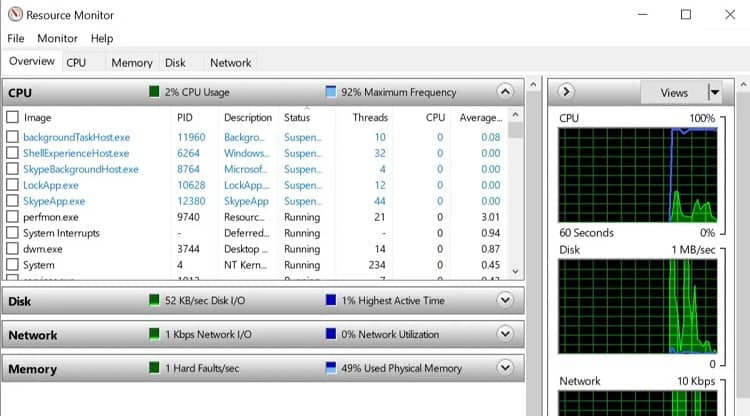Check the box for perfmon.exe

pyautogui.click(x=12, y=217)
